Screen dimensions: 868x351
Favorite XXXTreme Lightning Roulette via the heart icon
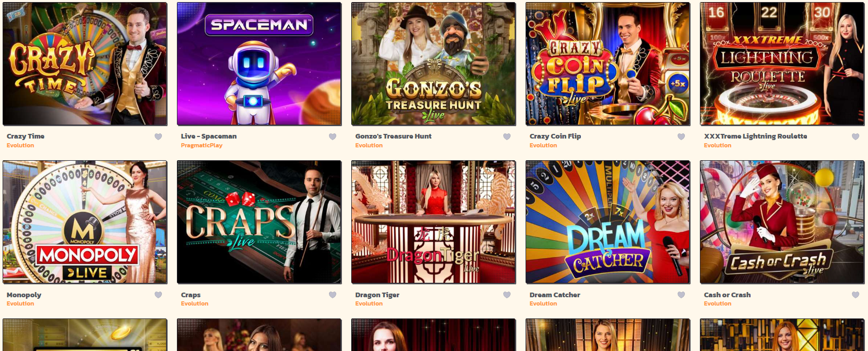click(856, 136)
